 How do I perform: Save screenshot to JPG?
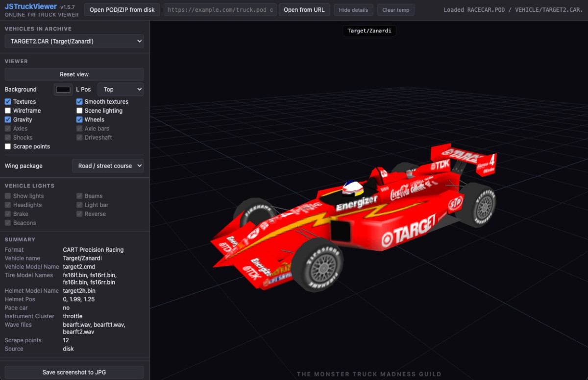74,372
